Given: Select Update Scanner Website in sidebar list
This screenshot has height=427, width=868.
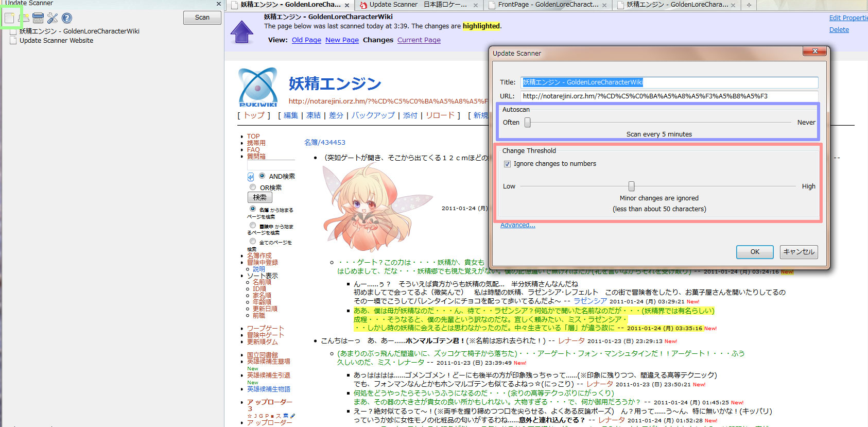Looking at the screenshot, I should tap(56, 41).
